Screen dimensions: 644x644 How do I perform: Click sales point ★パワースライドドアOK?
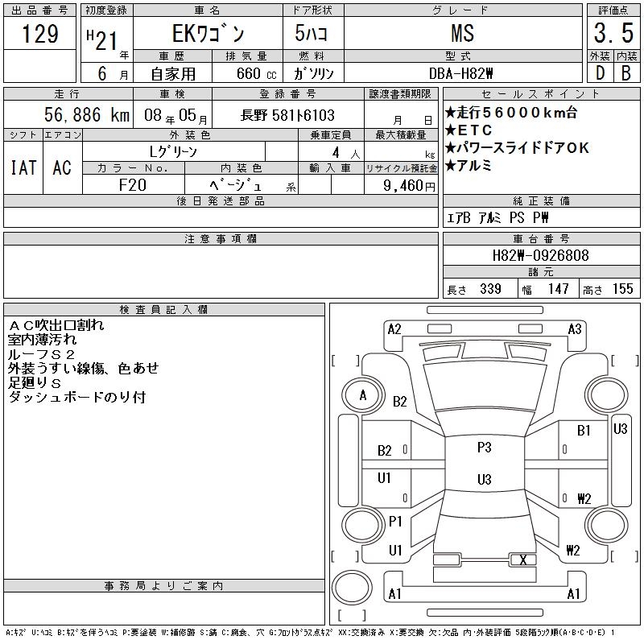tap(518, 148)
